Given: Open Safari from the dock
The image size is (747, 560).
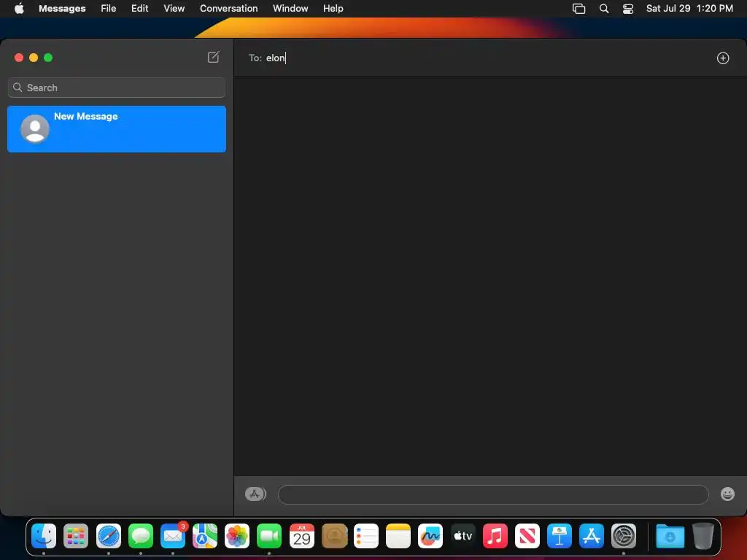Looking at the screenshot, I should tap(109, 536).
